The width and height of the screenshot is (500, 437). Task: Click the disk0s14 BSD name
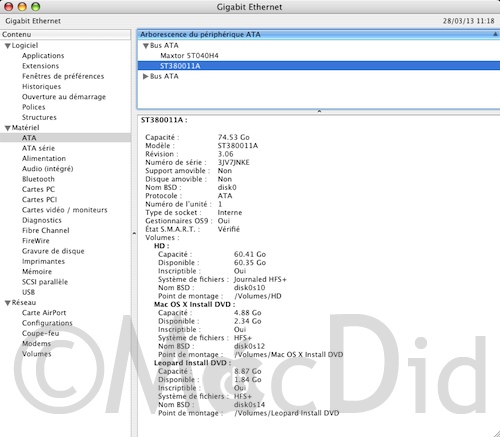pyautogui.click(x=249, y=405)
